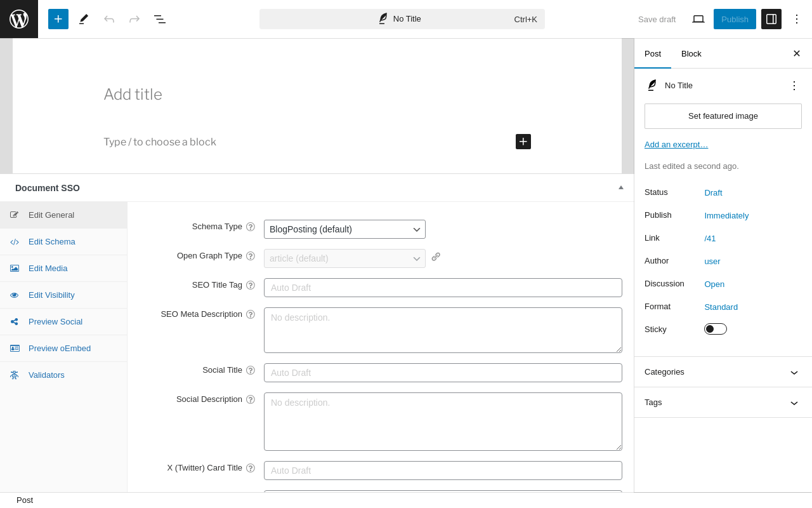Screen dimensions: 812x508
Task: Collapse the Document SSO panel
Action: 621,187
